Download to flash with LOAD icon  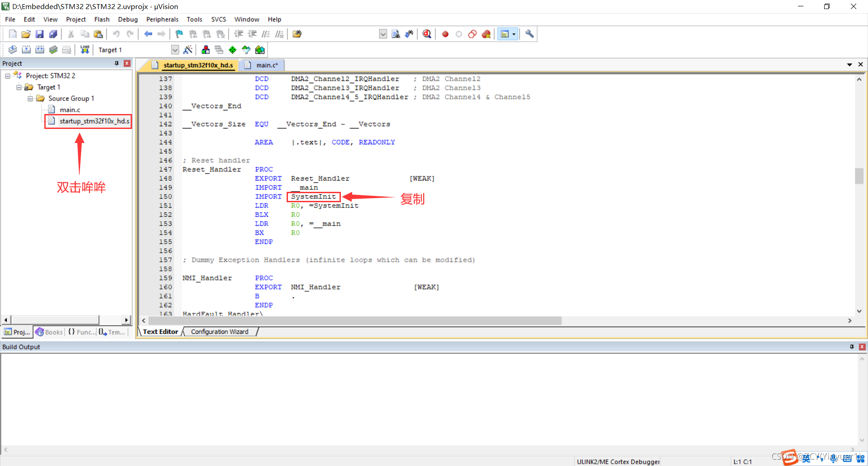pyautogui.click(x=85, y=50)
